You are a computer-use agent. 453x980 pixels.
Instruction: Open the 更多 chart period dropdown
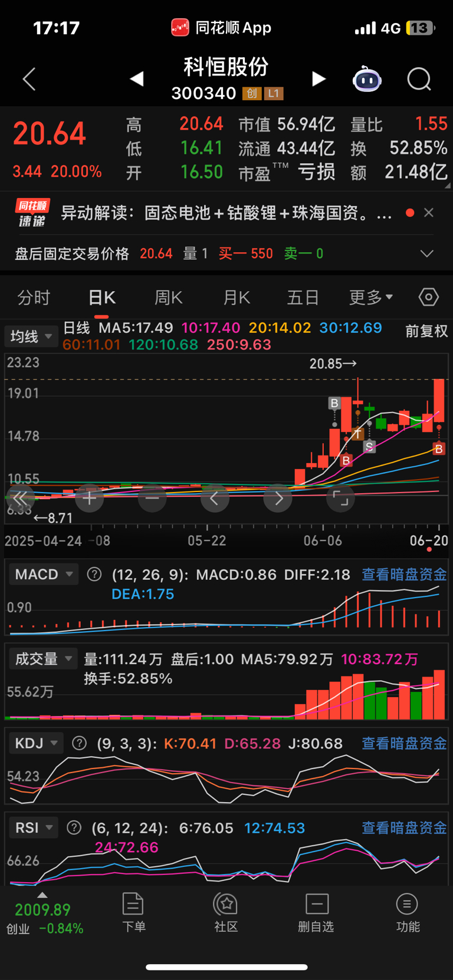tap(370, 298)
